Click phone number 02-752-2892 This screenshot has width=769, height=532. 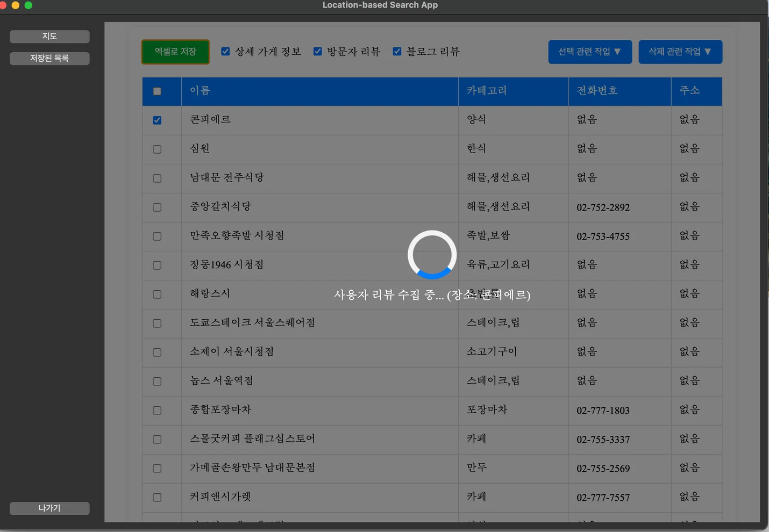(603, 207)
